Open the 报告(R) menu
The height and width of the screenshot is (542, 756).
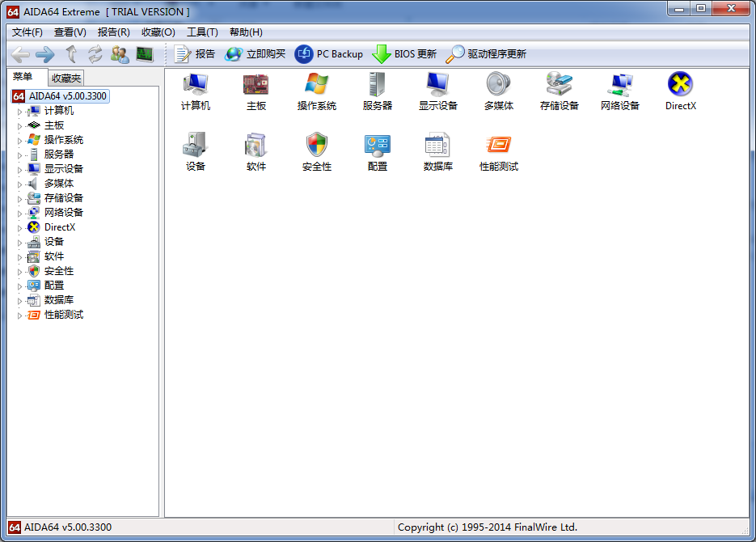tap(113, 32)
